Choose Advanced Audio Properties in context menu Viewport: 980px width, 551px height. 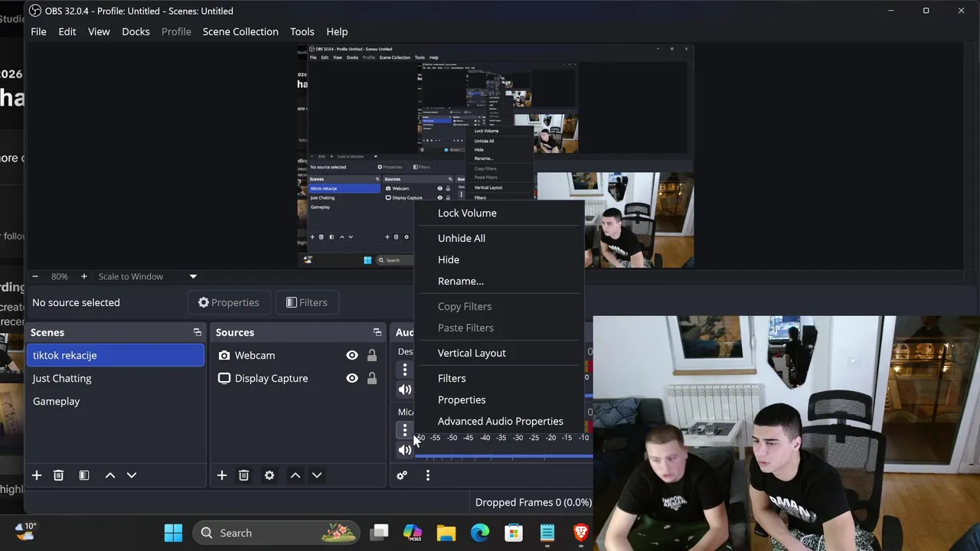click(499, 421)
